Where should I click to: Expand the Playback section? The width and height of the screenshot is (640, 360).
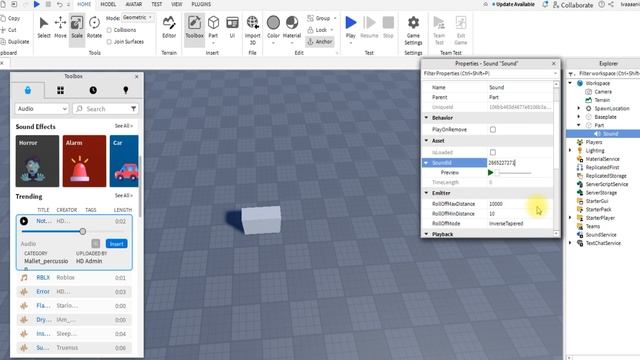(427, 234)
